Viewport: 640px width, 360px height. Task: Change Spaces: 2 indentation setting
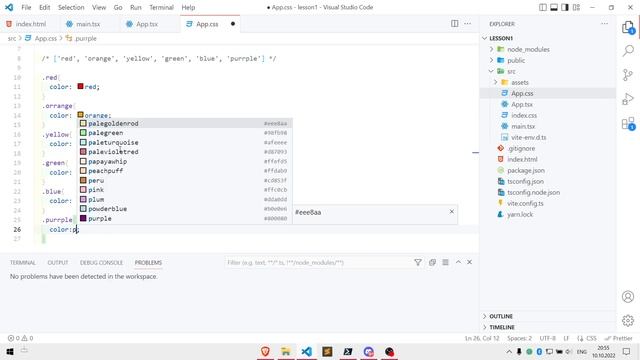[x=519, y=338]
